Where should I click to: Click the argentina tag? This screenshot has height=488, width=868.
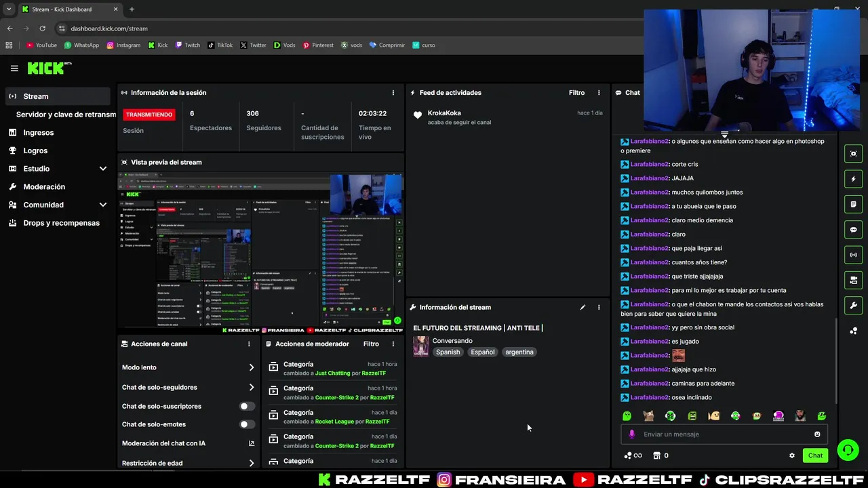(519, 352)
